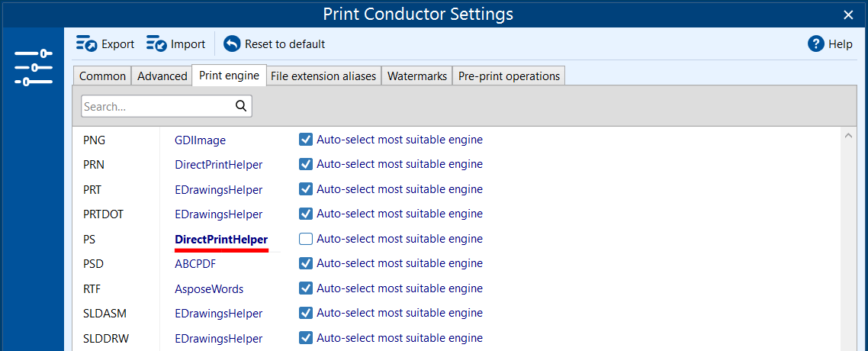Click the settings sliders sidebar icon
The width and height of the screenshot is (868, 351).
point(33,68)
